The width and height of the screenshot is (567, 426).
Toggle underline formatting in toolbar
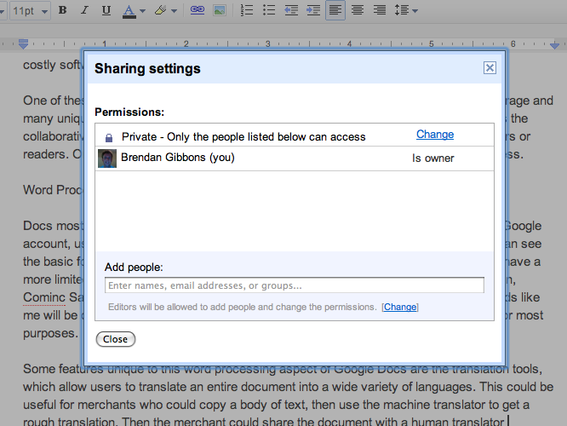pyautogui.click(x=106, y=10)
